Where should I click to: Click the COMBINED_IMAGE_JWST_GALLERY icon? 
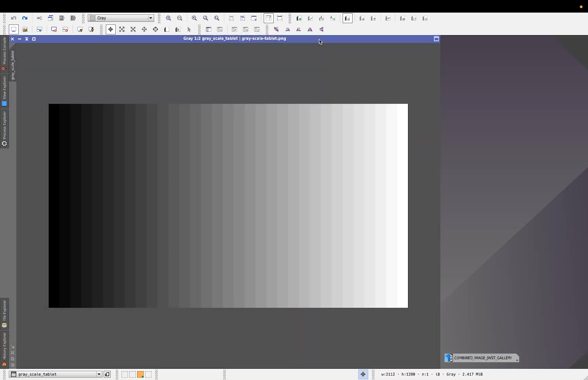coord(481,358)
